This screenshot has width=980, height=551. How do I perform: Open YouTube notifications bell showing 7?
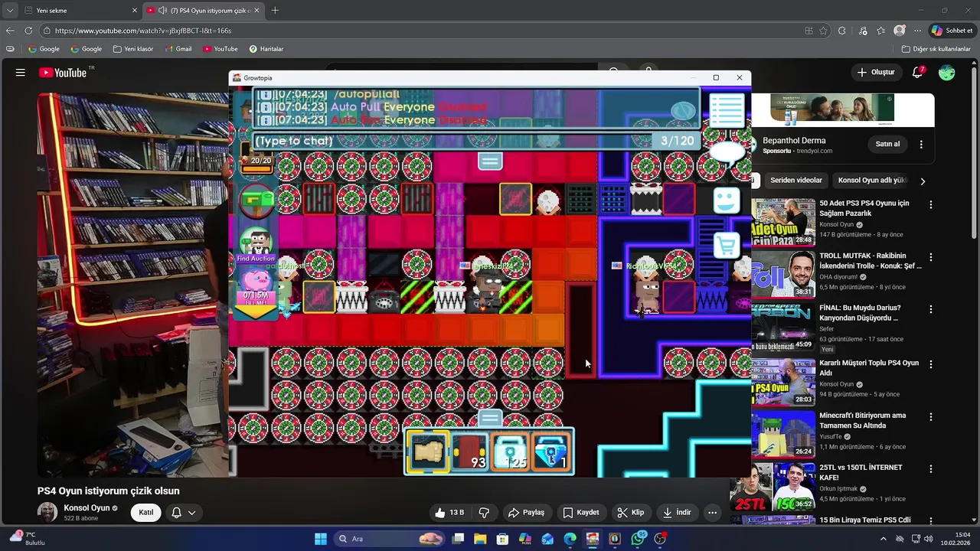point(917,73)
